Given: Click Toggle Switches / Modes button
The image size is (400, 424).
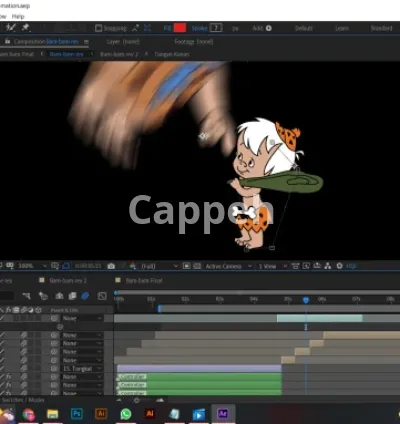Looking at the screenshot, I should pos(22,400).
